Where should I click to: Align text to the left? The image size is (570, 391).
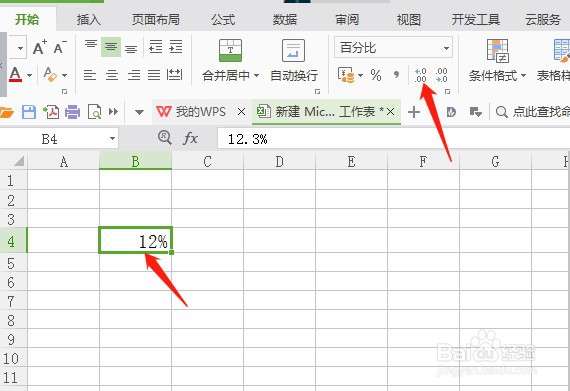coord(90,75)
